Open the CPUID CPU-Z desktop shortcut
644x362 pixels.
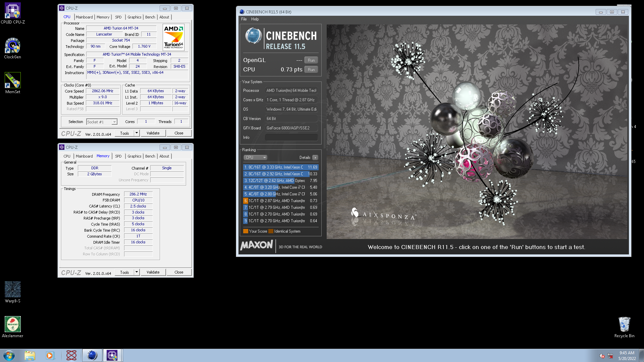13,13
